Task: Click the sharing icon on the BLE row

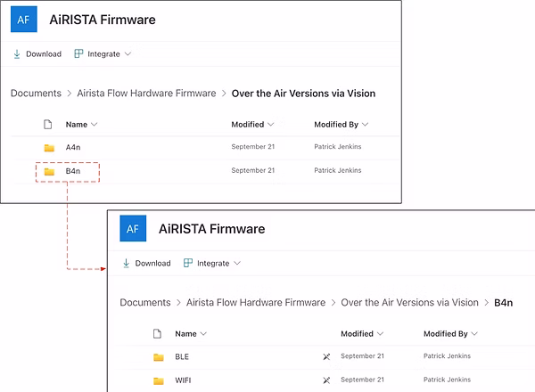Action: click(x=326, y=356)
